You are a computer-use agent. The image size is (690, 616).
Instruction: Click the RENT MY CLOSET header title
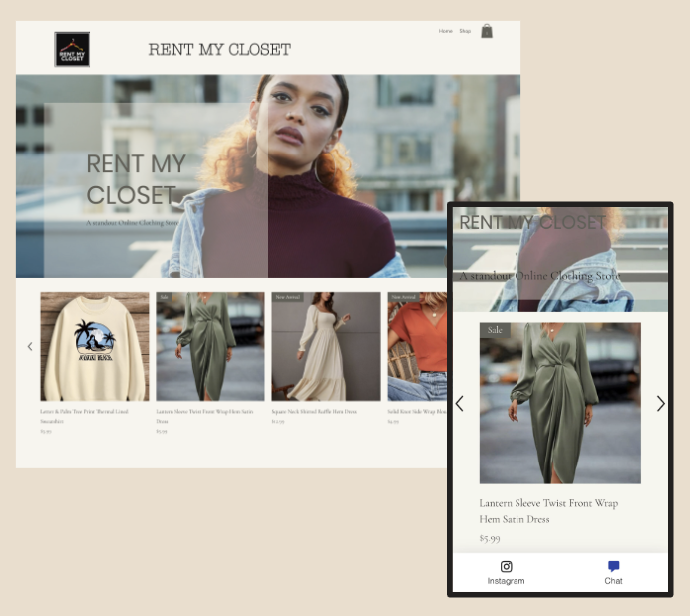point(219,49)
